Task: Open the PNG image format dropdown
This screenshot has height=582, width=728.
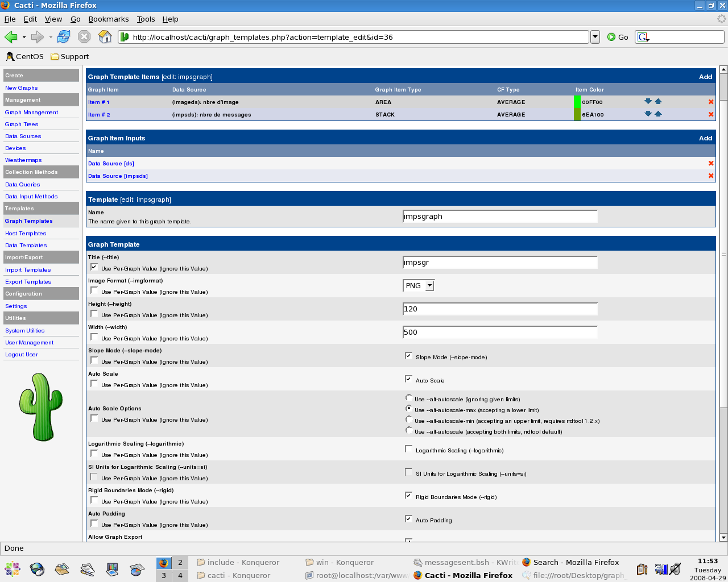Action: (419, 285)
